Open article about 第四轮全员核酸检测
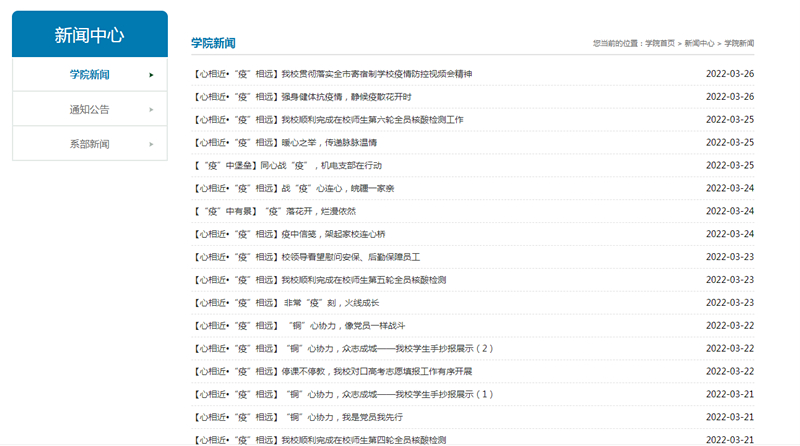 (319, 440)
